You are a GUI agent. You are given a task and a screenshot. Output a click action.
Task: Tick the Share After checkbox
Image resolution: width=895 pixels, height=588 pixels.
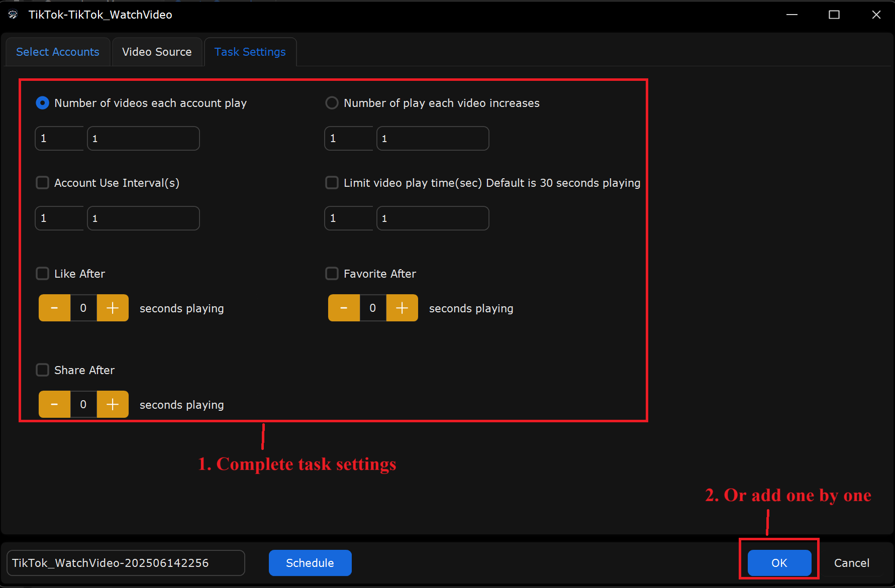43,370
